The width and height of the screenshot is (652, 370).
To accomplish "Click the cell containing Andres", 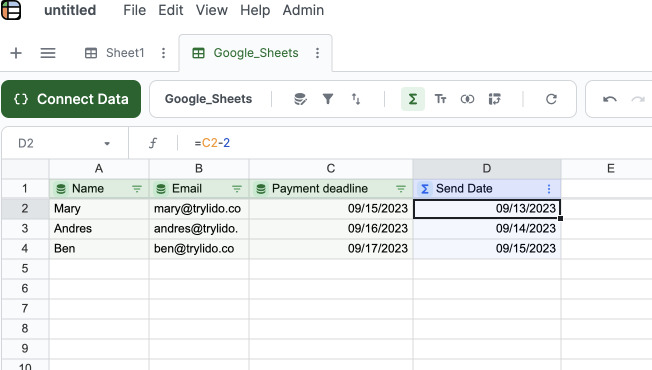I will pos(99,229).
